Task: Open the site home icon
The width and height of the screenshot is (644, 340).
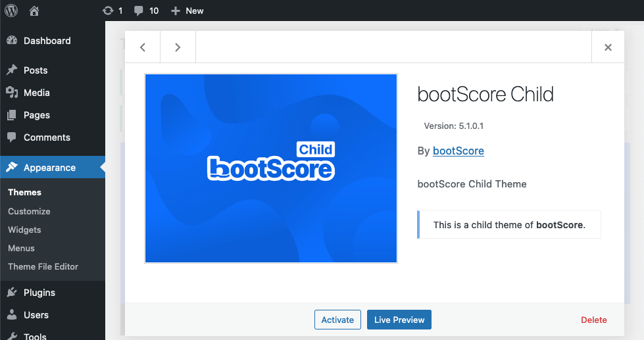Action: [x=34, y=11]
